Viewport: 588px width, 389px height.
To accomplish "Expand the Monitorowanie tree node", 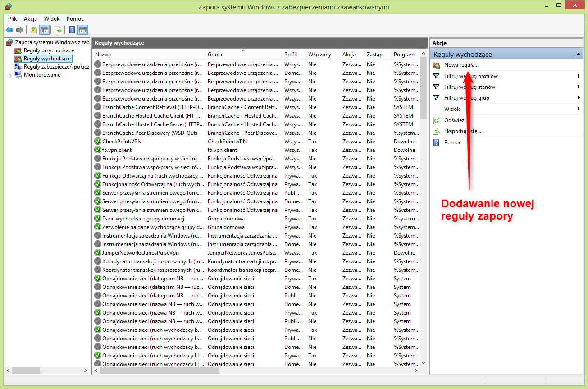I will tap(10, 75).
